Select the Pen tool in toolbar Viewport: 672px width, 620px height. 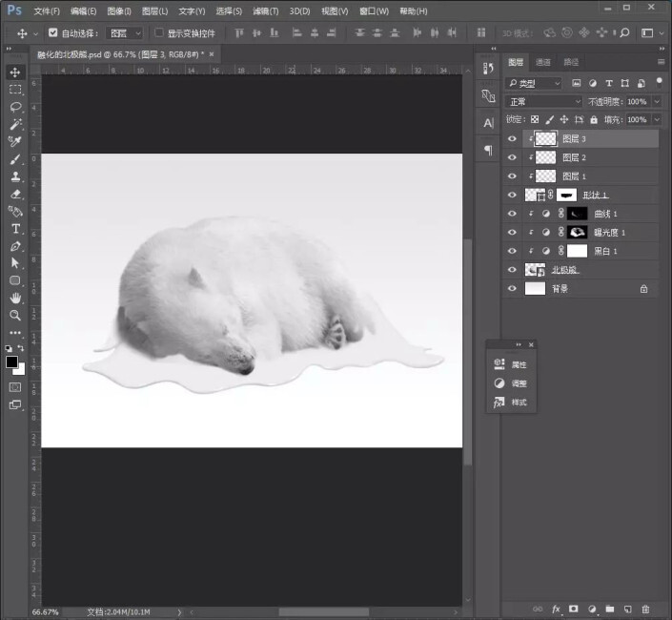point(15,246)
